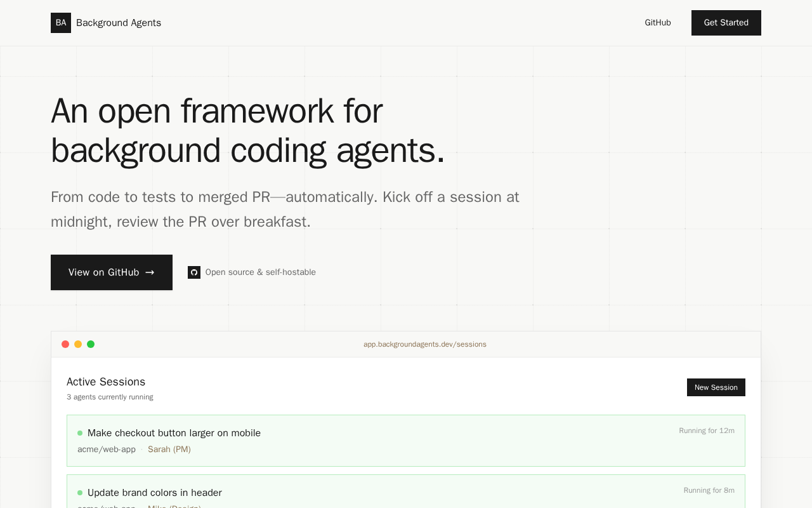Screen dimensions: 812x508
Task: Open the Make checkout button larger session
Action: point(406,441)
